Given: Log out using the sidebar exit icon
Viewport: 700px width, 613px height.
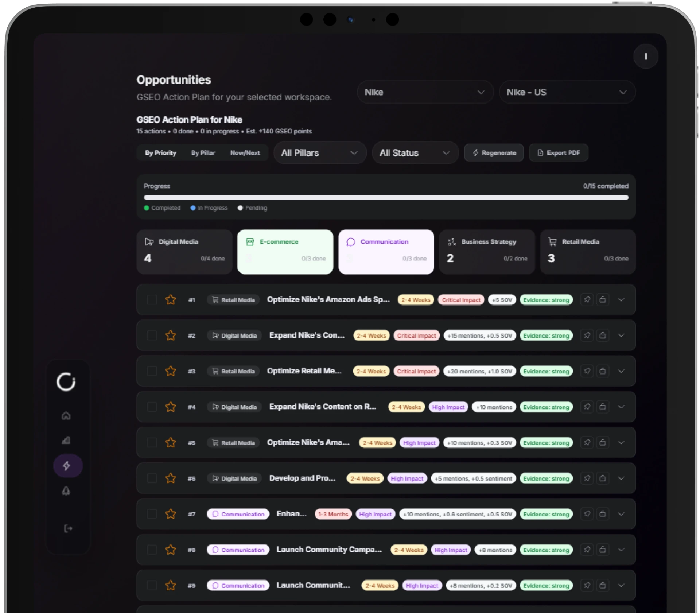Looking at the screenshot, I should (68, 528).
